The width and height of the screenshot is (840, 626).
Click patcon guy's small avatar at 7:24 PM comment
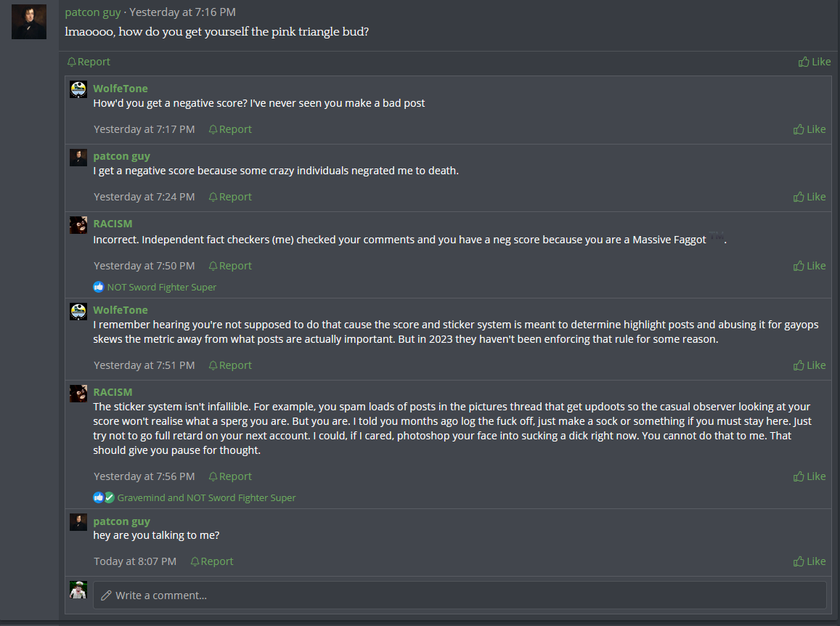click(x=78, y=158)
